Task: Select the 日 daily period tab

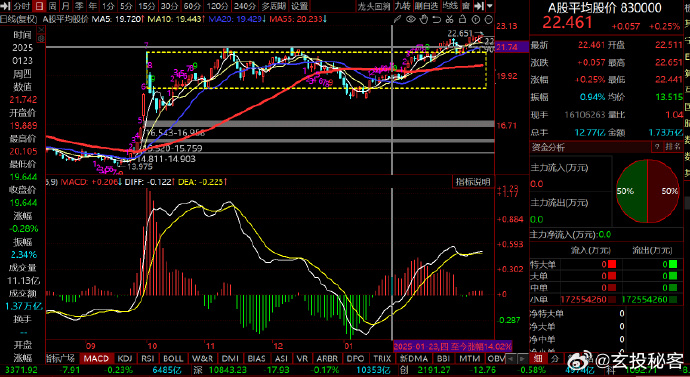Action: click(x=40, y=6)
